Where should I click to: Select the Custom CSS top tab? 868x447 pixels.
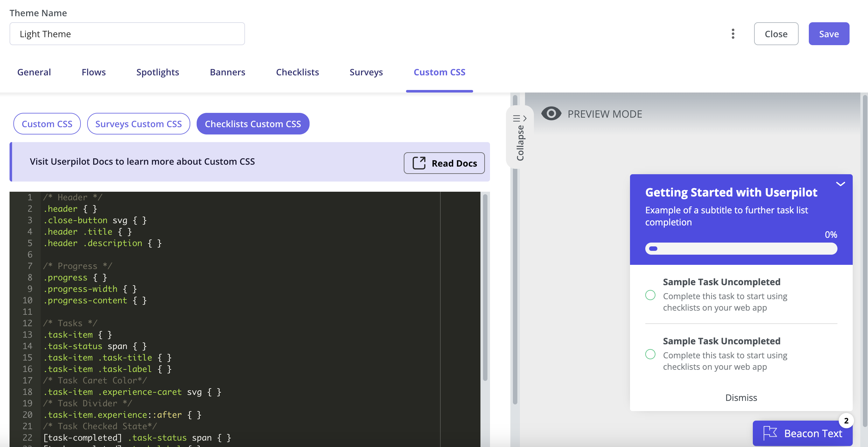pyautogui.click(x=439, y=72)
